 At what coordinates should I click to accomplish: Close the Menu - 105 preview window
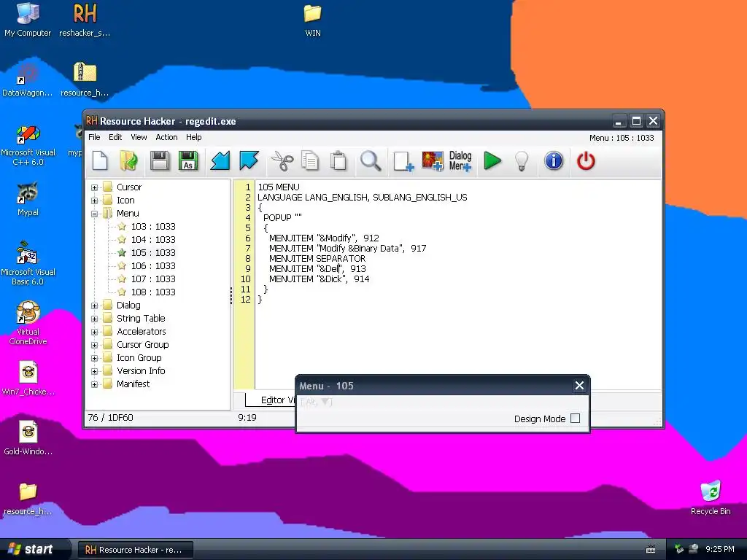[579, 385]
